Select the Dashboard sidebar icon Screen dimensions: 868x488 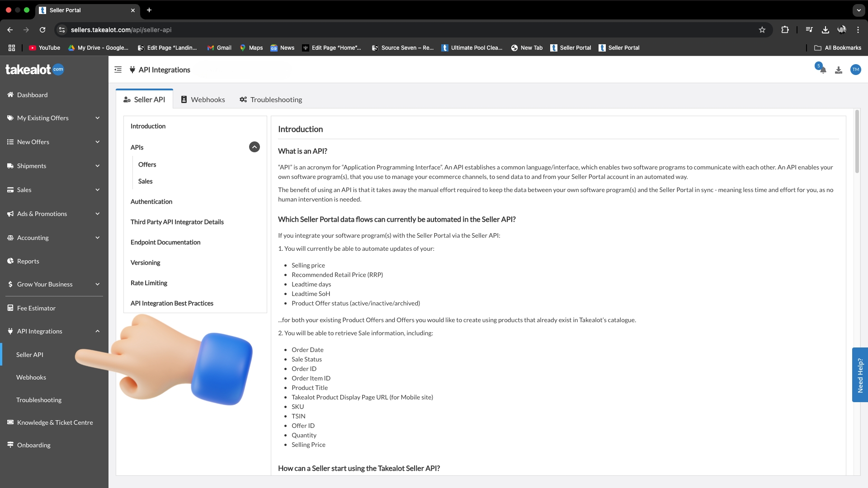[x=10, y=94]
